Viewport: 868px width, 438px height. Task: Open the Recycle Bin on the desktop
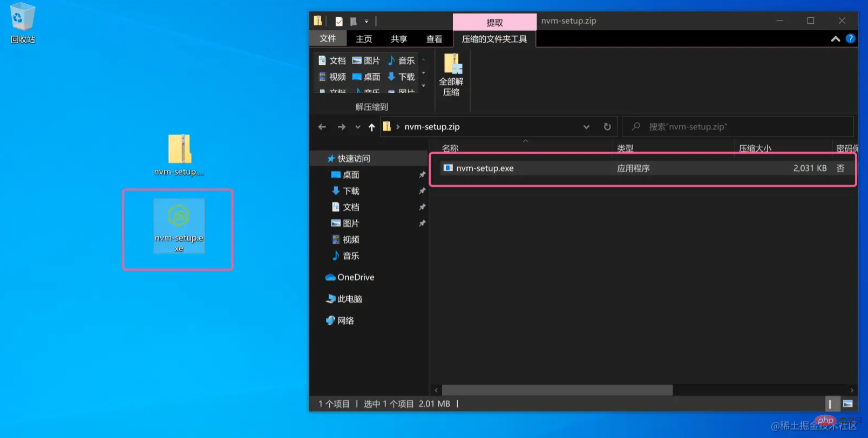[23, 24]
